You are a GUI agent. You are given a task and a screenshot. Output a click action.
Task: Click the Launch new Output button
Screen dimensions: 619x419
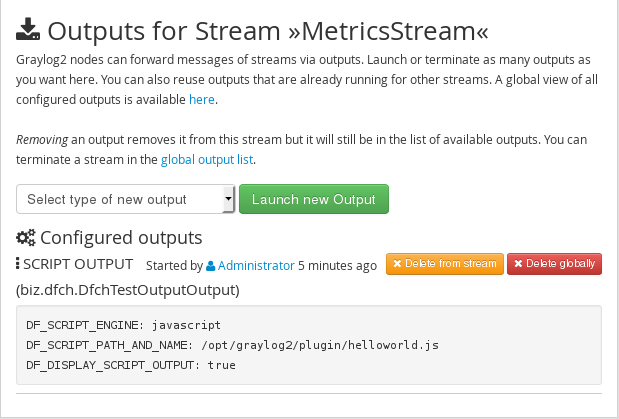pos(314,199)
